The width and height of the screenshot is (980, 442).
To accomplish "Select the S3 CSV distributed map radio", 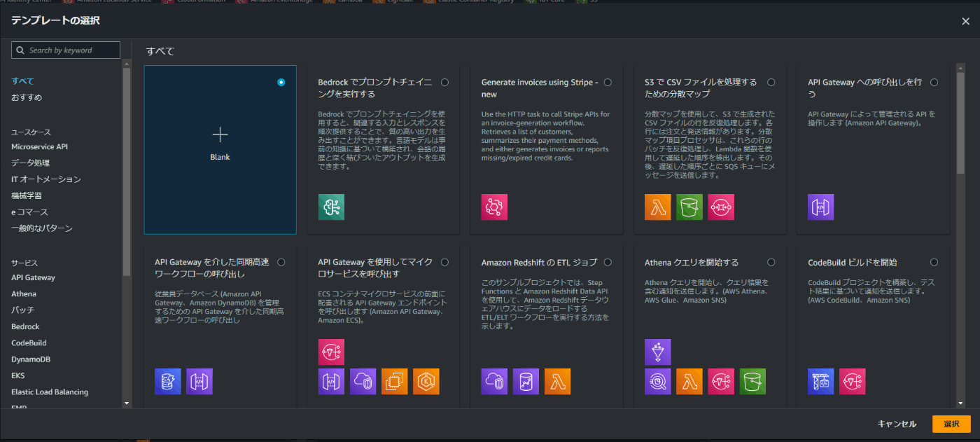I will 771,82.
